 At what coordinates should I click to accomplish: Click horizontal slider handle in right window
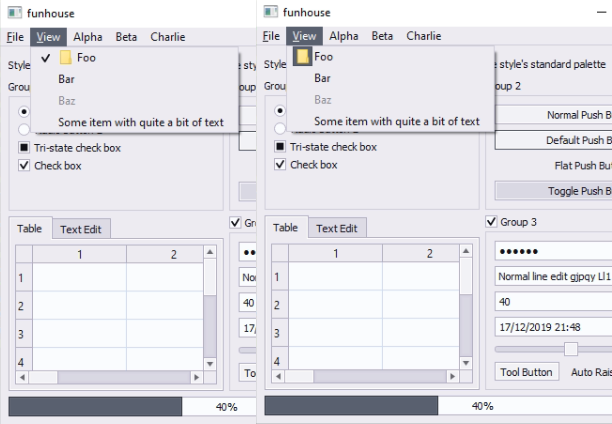[x=571, y=349]
